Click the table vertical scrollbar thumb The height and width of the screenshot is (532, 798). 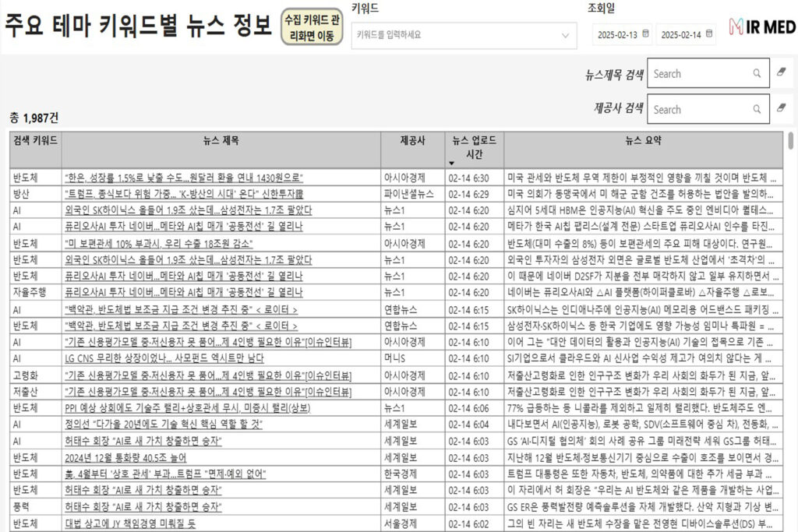[x=790, y=140]
